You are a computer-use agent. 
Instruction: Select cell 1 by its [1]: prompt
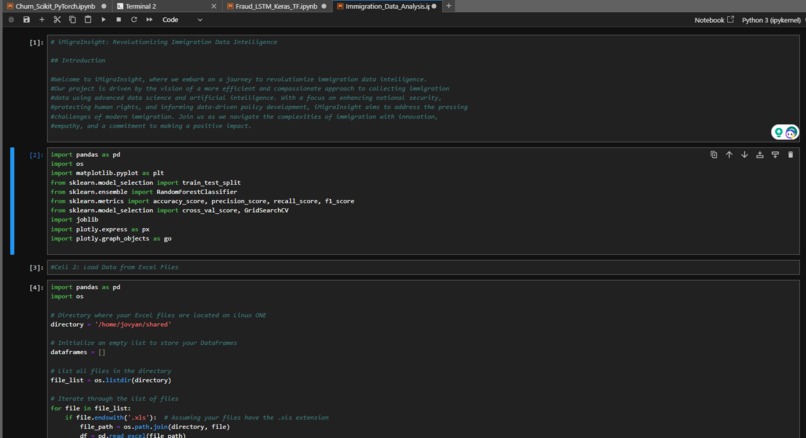[36, 43]
